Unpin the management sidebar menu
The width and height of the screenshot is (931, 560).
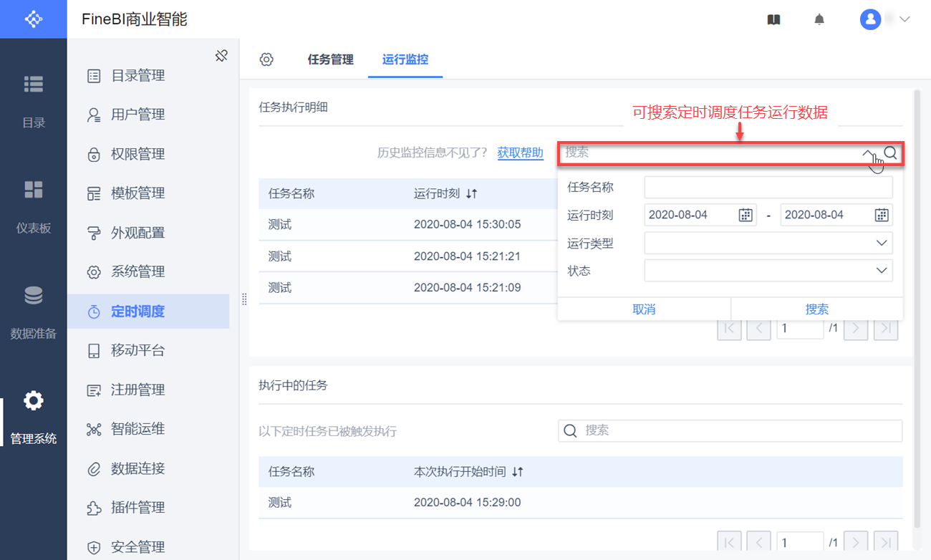tap(221, 56)
